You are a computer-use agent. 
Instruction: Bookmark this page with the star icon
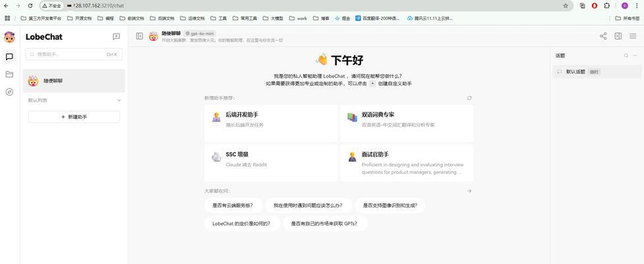[566, 6]
